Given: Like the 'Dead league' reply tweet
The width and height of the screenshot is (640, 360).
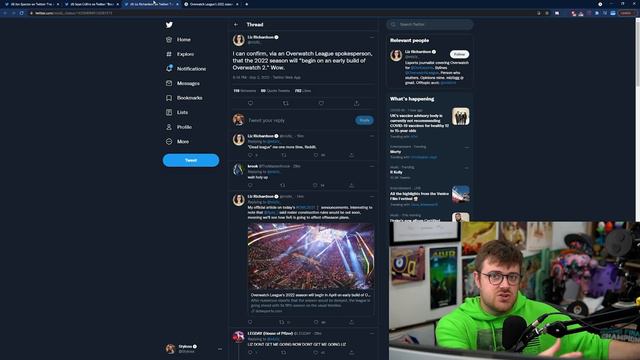Looking at the screenshot, I should [x=316, y=155].
